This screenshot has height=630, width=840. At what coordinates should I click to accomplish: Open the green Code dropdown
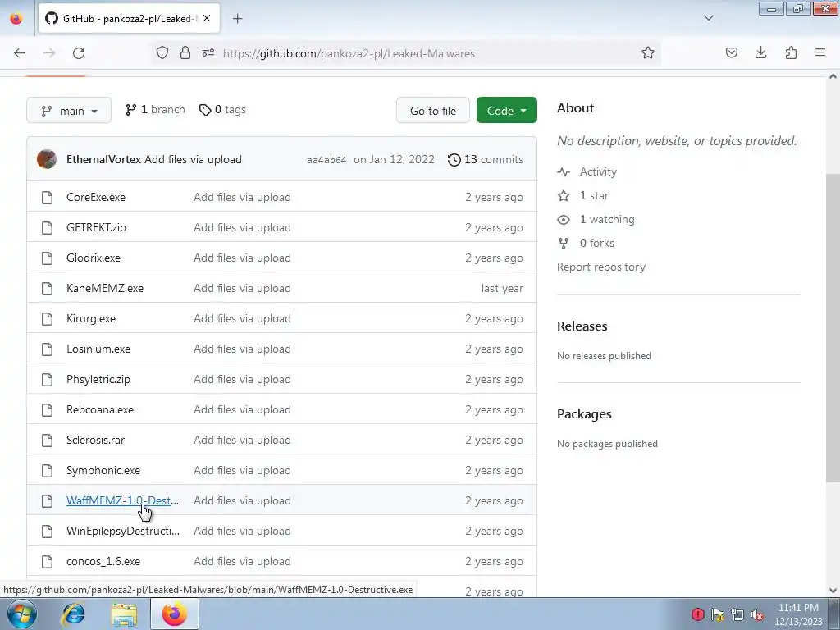[x=507, y=111]
